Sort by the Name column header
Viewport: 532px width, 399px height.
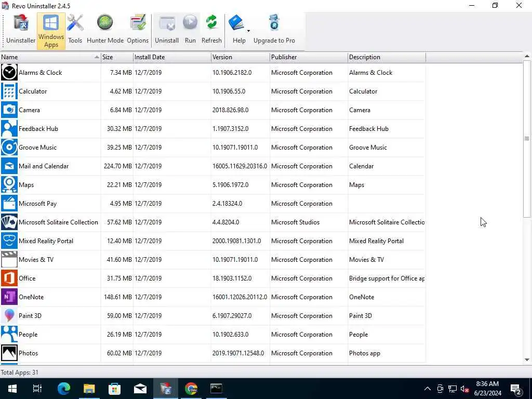point(50,57)
